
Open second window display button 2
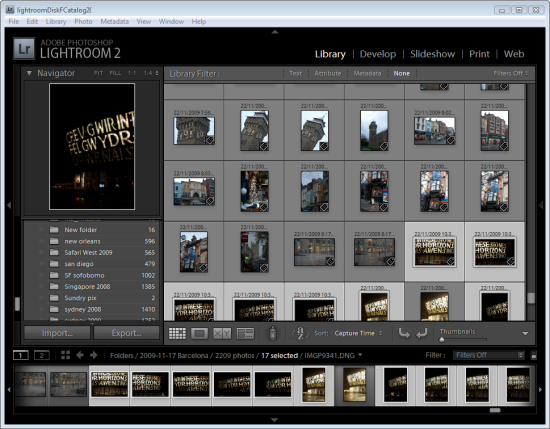coord(41,355)
